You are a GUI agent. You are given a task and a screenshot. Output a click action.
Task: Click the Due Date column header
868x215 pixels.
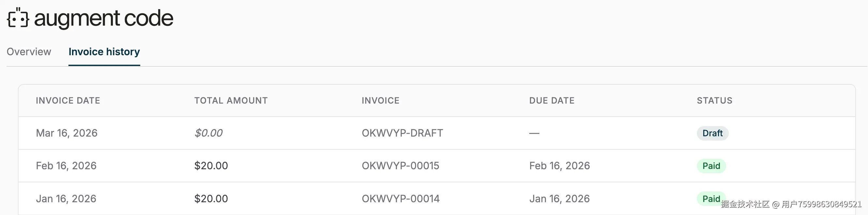point(552,101)
